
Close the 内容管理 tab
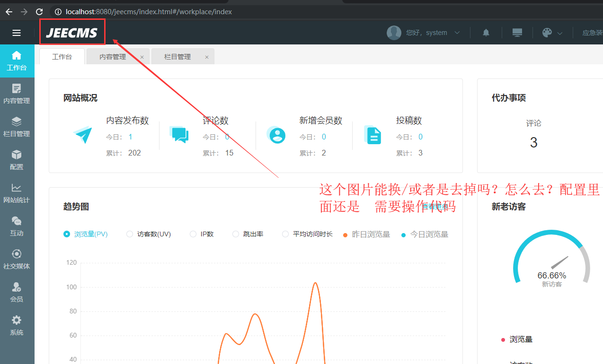(x=142, y=57)
